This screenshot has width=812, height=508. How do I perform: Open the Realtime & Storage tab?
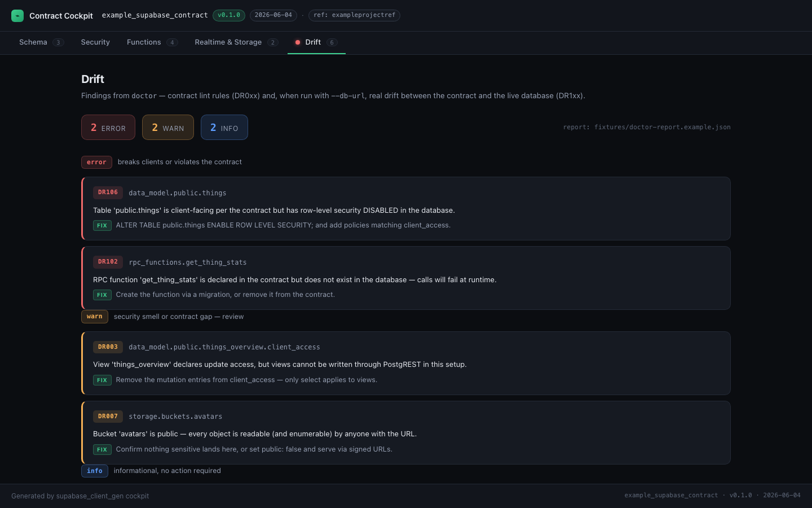click(236, 42)
